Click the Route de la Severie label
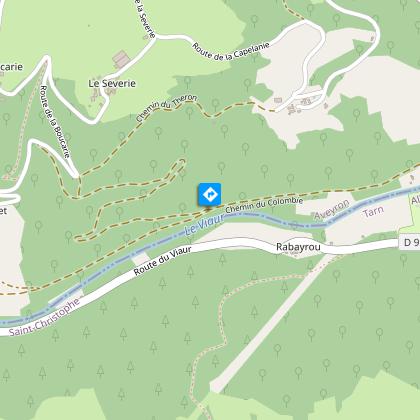This screenshot has height=420, width=420. pos(145,18)
